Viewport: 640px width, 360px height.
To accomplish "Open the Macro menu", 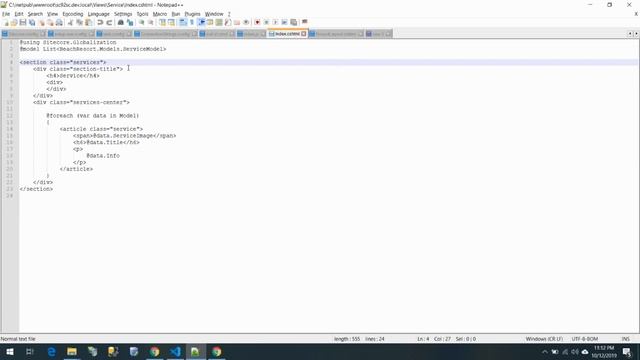I will (160, 14).
